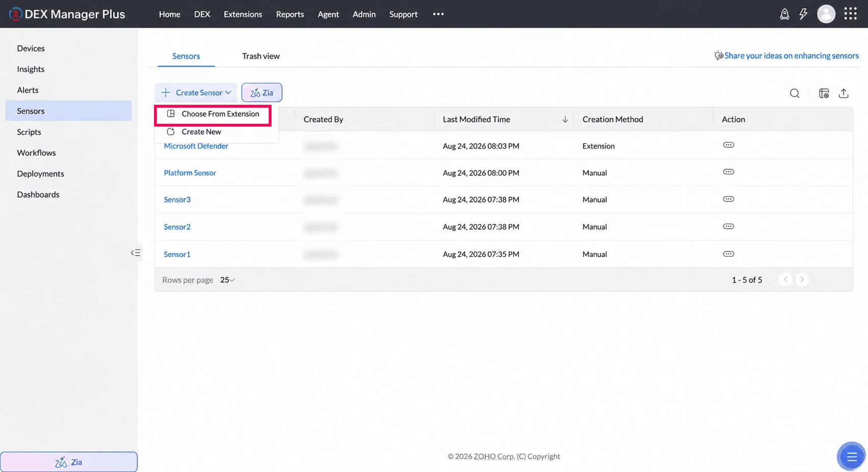This screenshot has height=472, width=868.
Task: Open the Platform Sensor link
Action: (x=190, y=173)
